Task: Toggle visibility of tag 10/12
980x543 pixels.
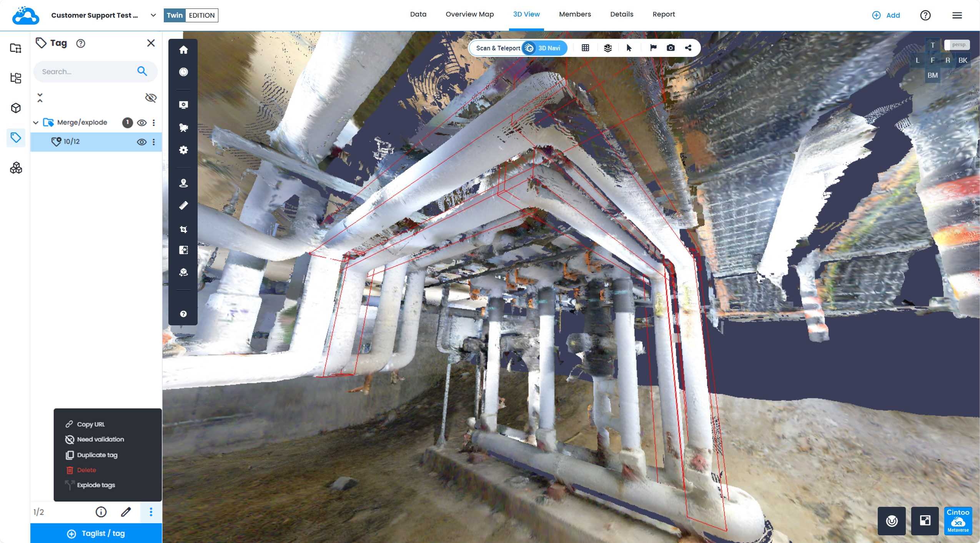Action: point(141,142)
